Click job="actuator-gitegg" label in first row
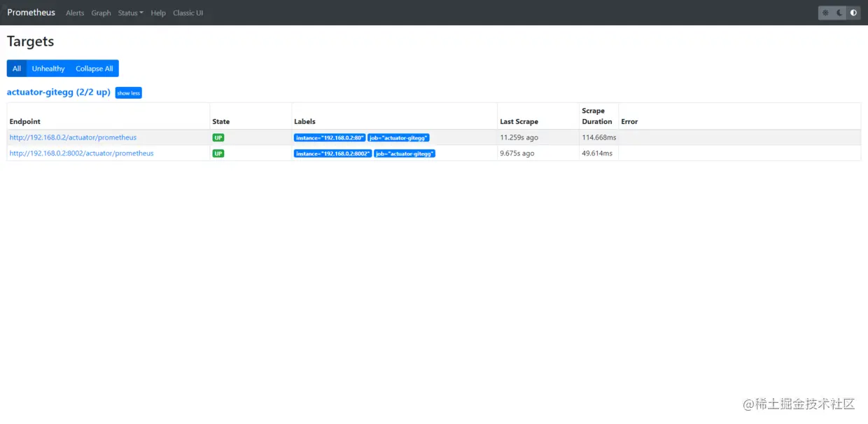868x424 pixels. 398,138
